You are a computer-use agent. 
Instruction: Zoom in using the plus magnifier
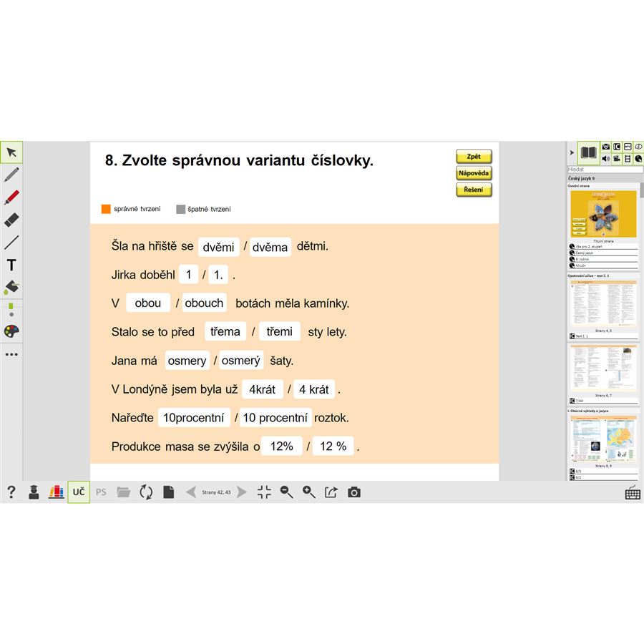[x=309, y=492]
